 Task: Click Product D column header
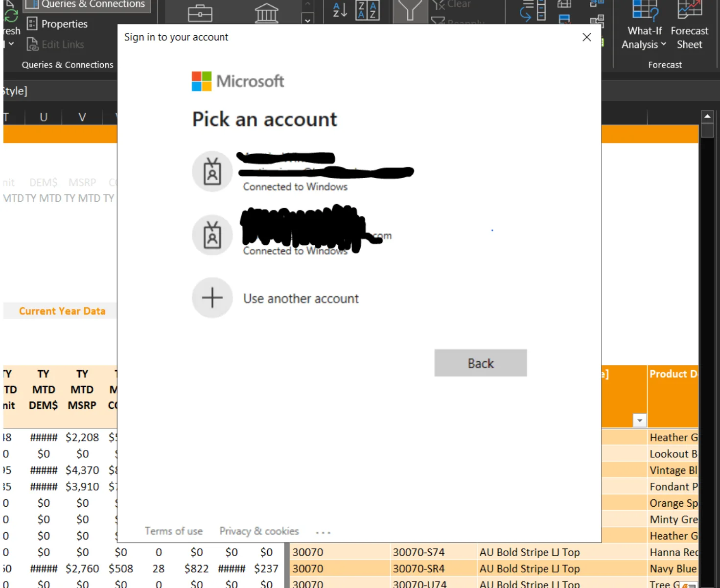[673, 396]
